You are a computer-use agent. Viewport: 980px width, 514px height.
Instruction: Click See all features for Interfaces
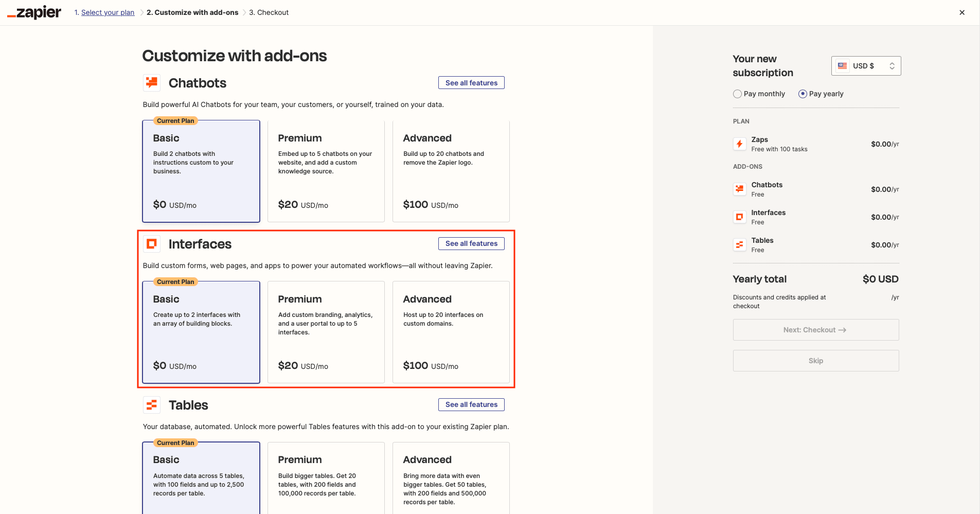click(x=471, y=243)
